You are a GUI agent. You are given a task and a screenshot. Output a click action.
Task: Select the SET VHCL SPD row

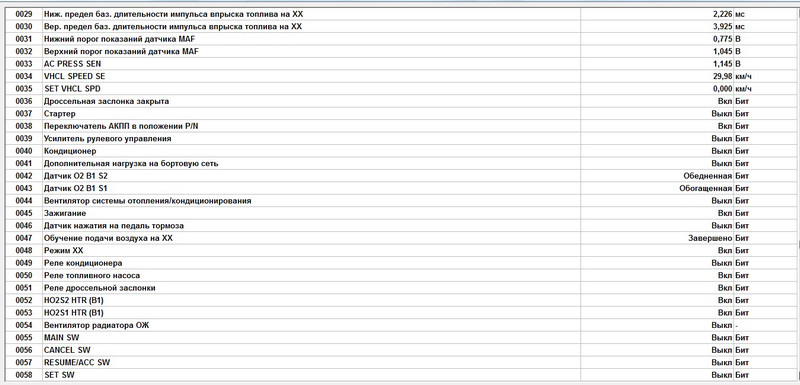point(401,89)
